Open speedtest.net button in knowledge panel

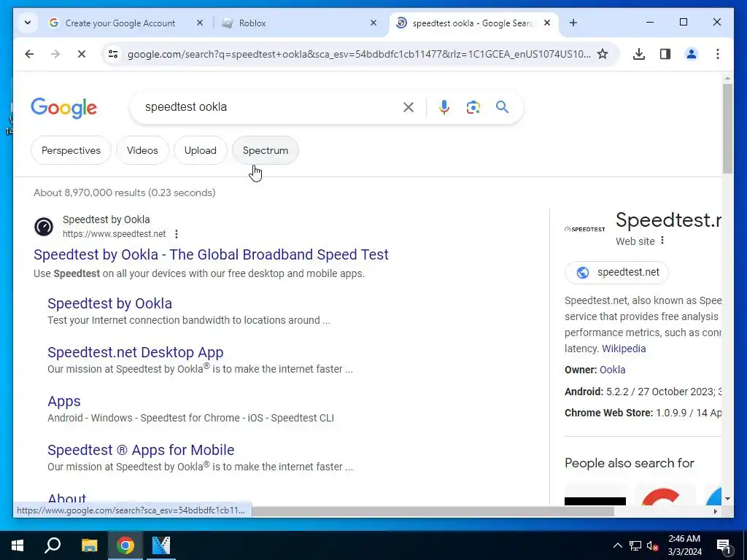(x=616, y=273)
